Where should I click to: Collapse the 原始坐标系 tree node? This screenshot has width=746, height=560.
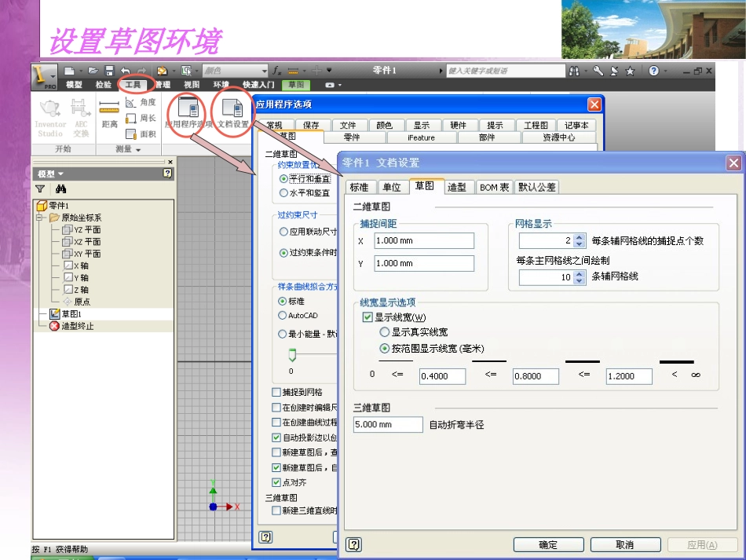tap(41, 218)
